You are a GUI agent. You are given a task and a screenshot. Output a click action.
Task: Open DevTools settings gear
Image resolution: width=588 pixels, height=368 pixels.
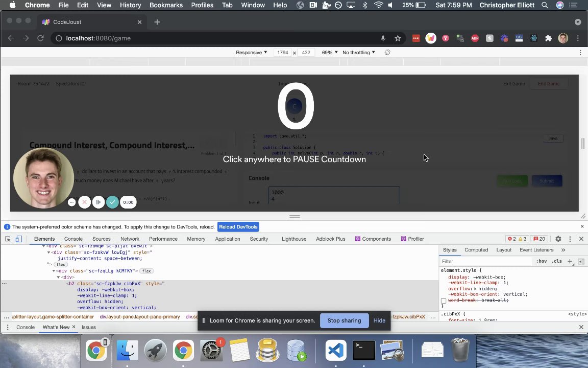tap(558, 239)
